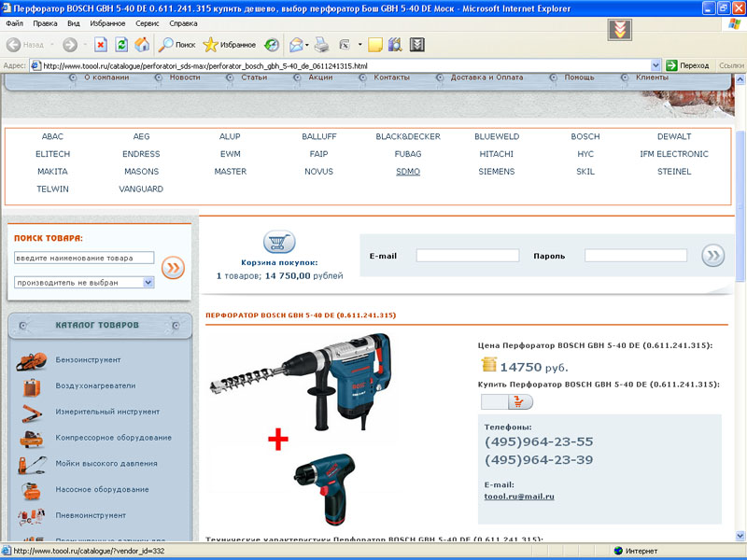The height and width of the screenshot is (560, 747).
Task: Click the Ссылки links bar label
Action: [x=731, y=65]
